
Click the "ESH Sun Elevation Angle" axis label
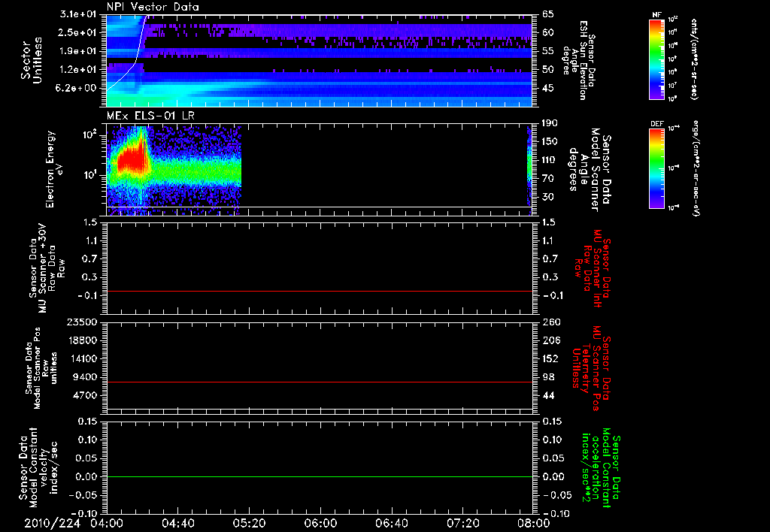pos(580,60)
